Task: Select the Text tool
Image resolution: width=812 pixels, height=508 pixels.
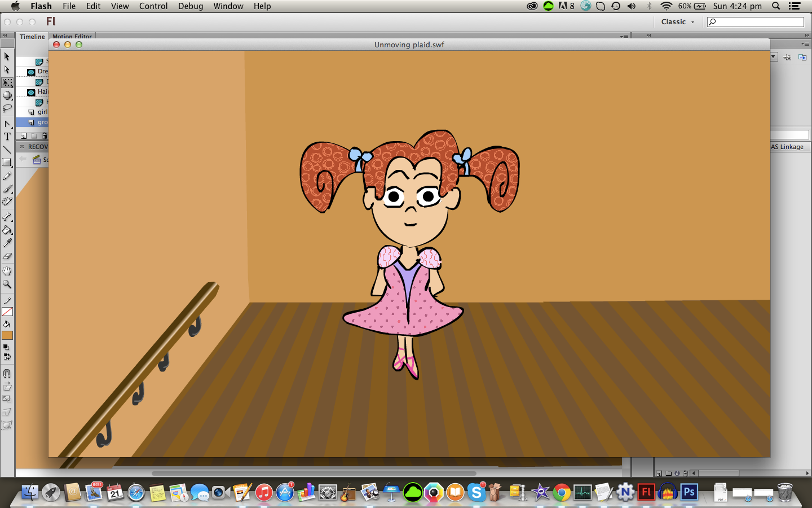Action: tap(7, 135)
